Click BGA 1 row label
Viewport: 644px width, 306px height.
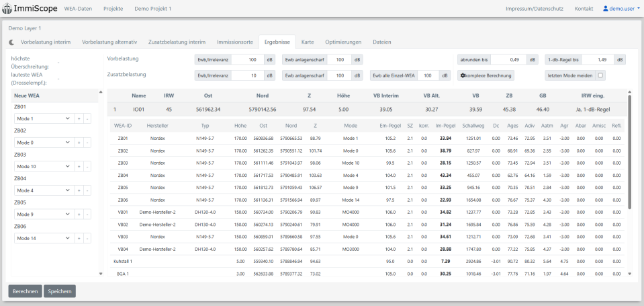pos(123,274)
